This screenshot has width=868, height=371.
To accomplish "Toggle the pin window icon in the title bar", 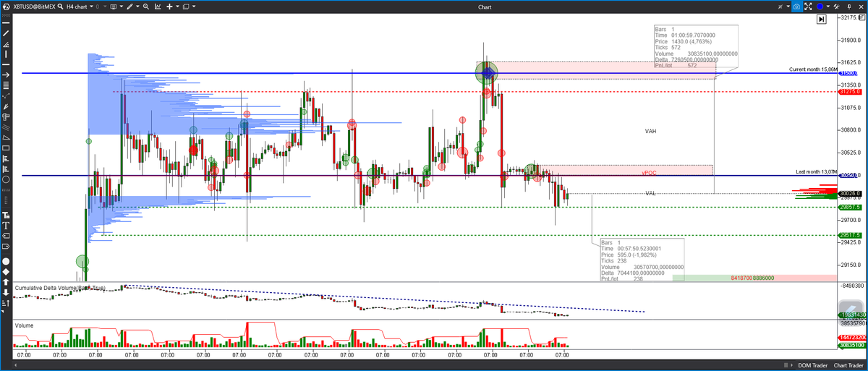I will [x=849, y=7].
